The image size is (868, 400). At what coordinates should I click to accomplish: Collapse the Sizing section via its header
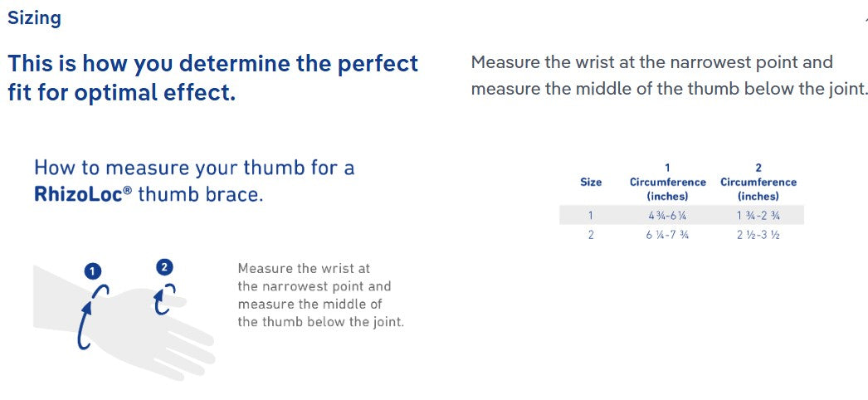[34, 17]
